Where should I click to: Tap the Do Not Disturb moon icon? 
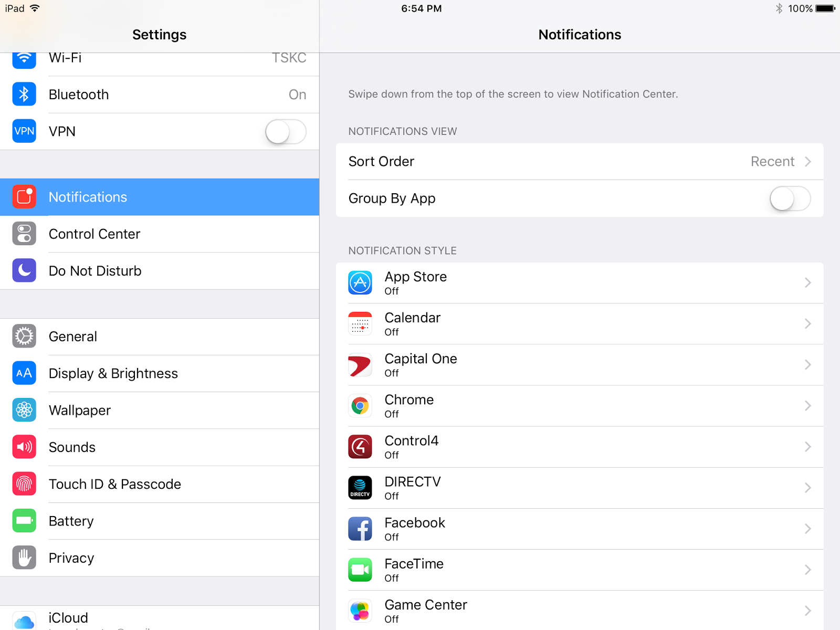click(24, 270)
